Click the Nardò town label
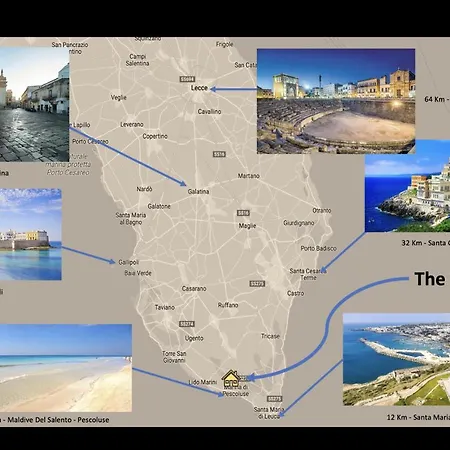Viewport: 450px width, 450px height. pyautogui.click(x=144, y=189)
